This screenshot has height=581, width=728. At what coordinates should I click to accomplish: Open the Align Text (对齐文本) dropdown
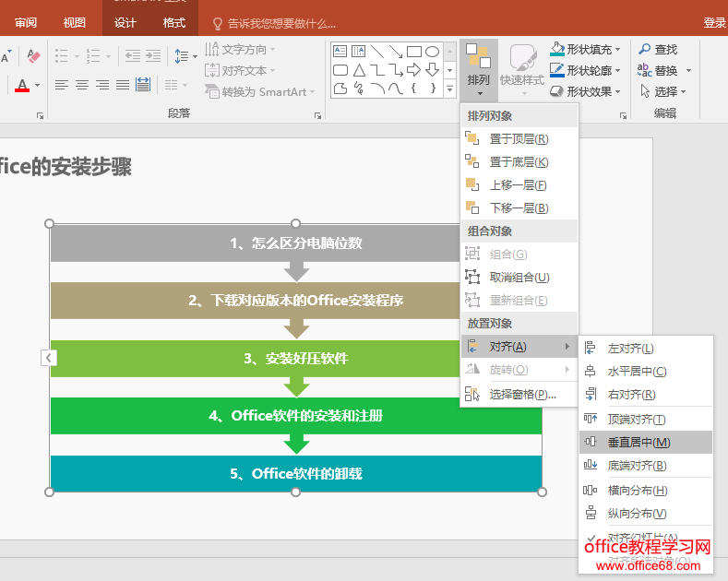(240, 70)
